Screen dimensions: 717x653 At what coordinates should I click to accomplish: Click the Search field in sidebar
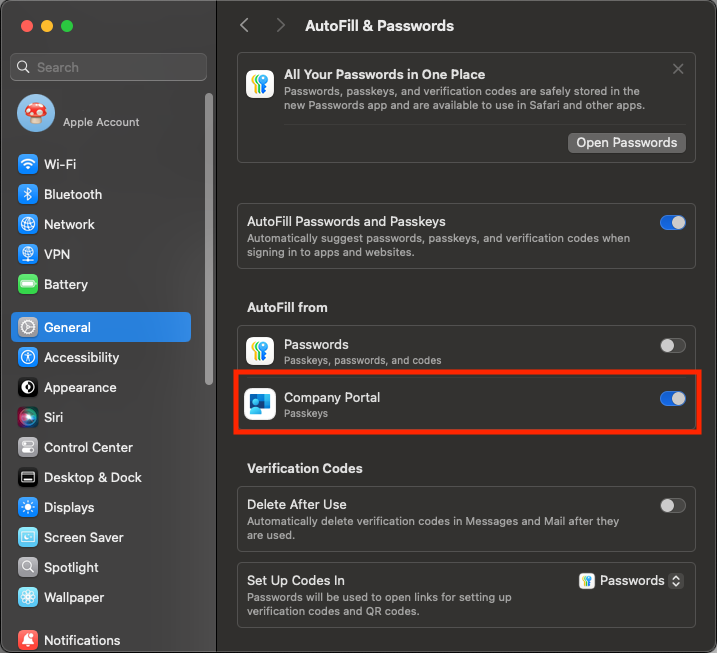point(110,67)
